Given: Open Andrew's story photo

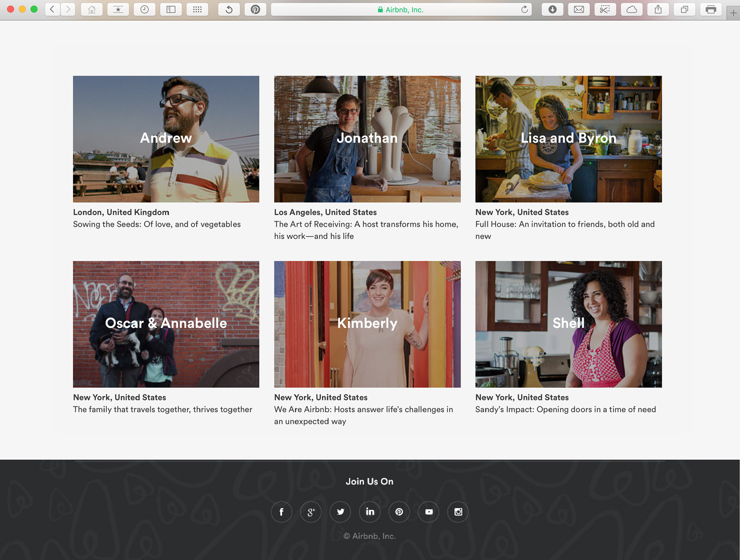Looking at the screenshot, I should (x=166, y=139).
